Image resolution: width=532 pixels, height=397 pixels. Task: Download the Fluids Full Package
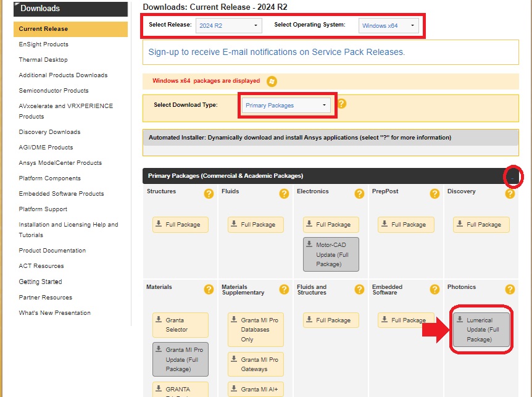pyautogui.click(x=256, y=225)
